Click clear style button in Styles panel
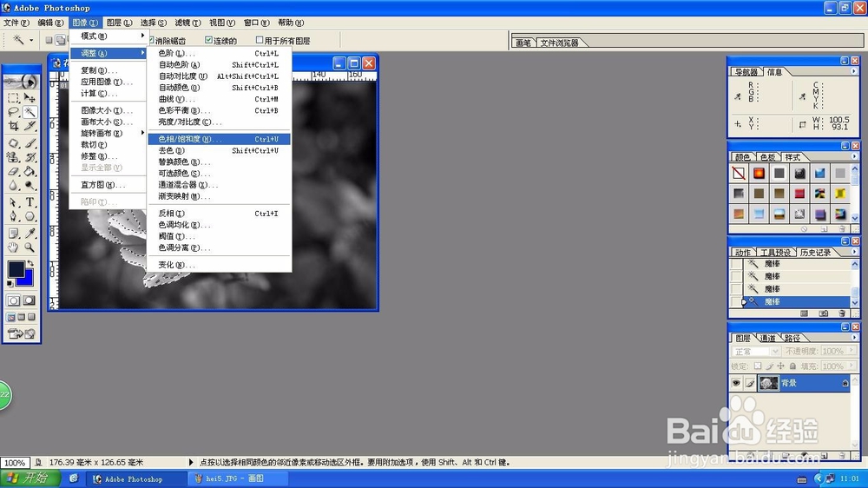Image resolution: width=868 pixels, height=488 pixels. (805, 228)
